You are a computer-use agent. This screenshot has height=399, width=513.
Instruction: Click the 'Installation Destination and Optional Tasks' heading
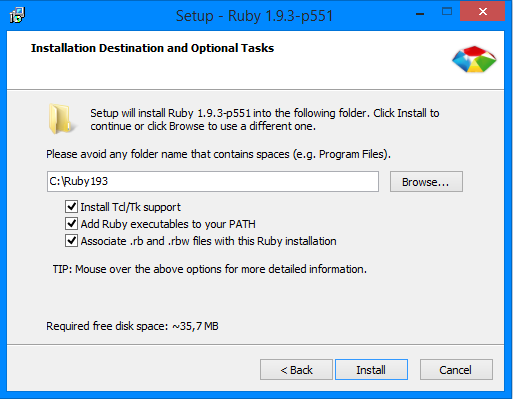[x=152, y=48]
